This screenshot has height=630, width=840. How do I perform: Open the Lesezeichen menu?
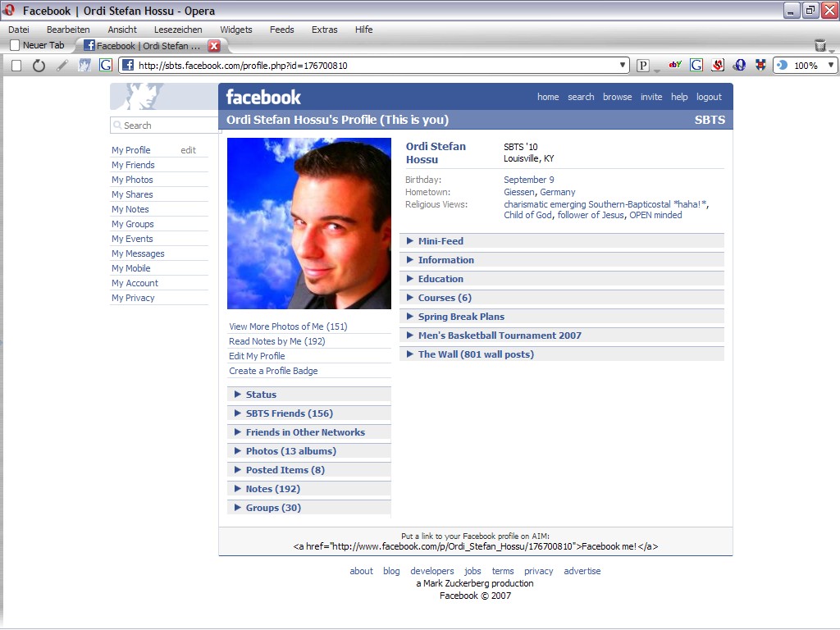pos(178,30)
